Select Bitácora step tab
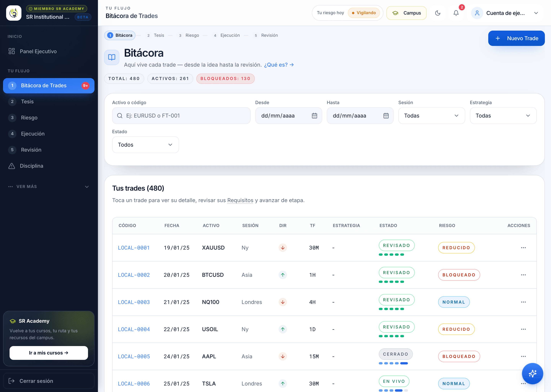Screen dimensions: 551x392 120,35
